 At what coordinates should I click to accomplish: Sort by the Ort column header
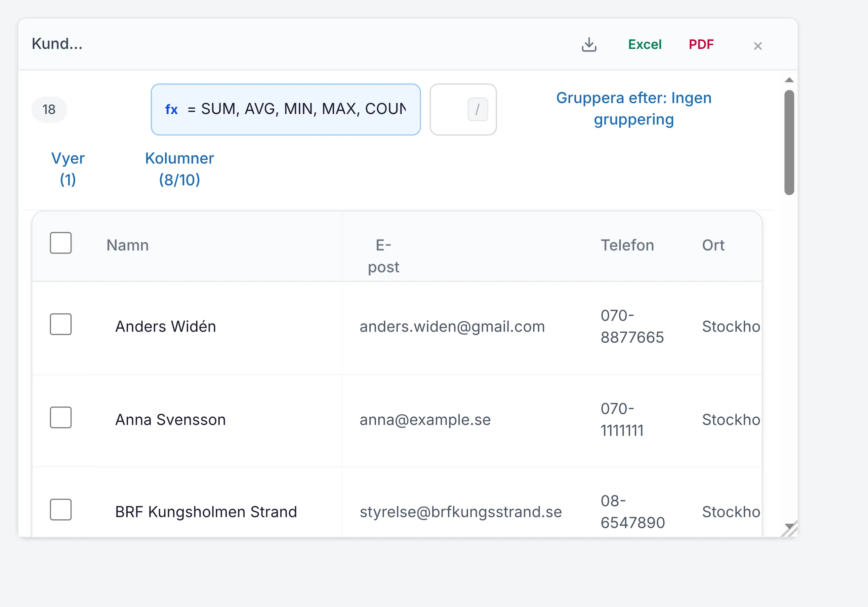(x=713, y=245)
